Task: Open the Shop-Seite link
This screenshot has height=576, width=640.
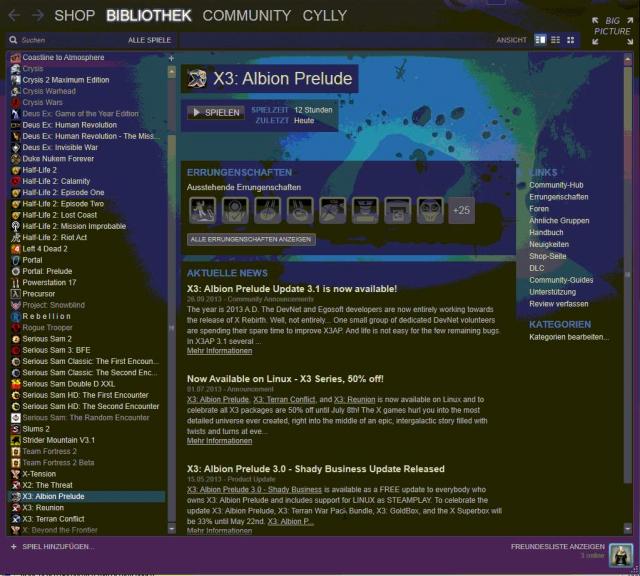Action: pos(548,256)
